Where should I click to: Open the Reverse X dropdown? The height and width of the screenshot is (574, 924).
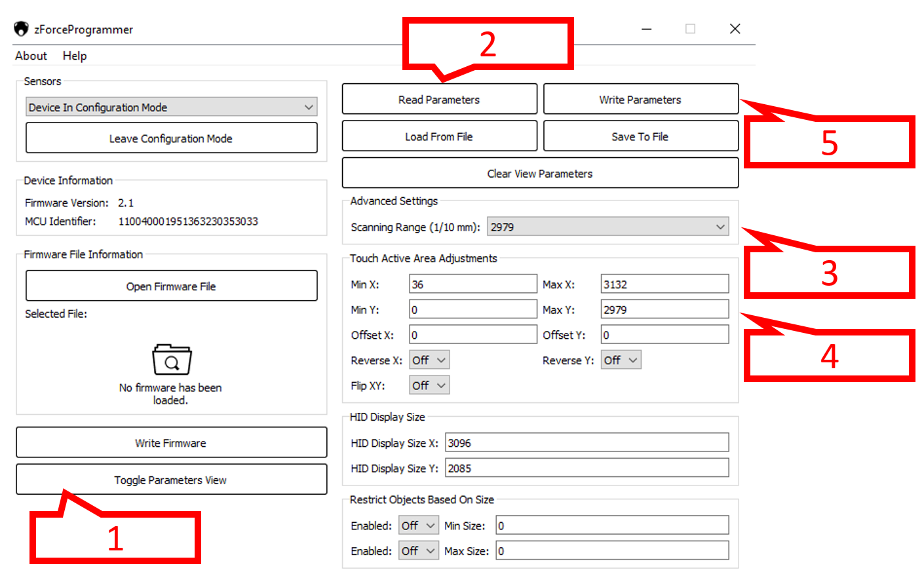[429, 360]
